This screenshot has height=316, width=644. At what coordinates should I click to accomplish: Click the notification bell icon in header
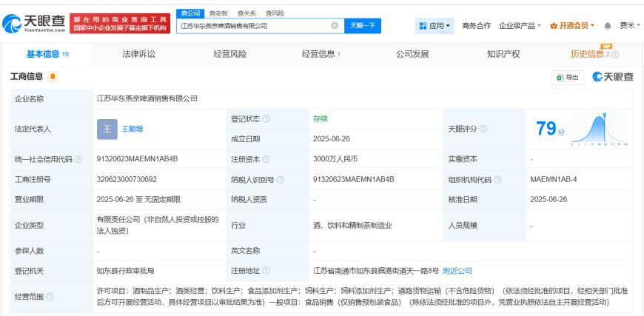click(608, 26)
